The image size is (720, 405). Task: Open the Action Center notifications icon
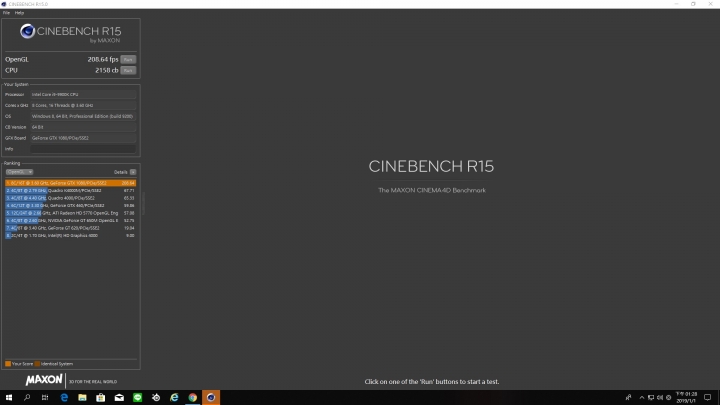[x=708, y=398]
